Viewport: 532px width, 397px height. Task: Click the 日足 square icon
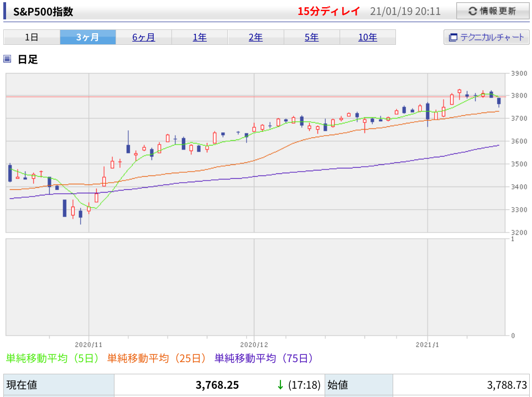(7, 59)
